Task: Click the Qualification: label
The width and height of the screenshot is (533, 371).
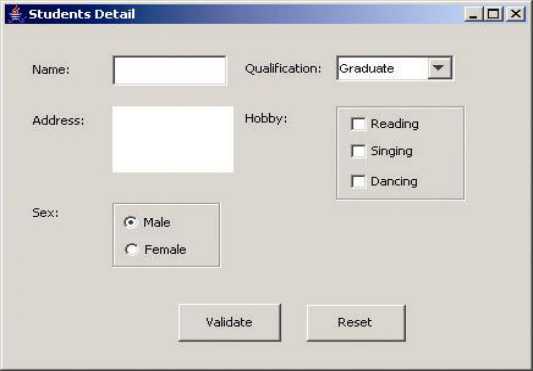Action: (283, 69)
